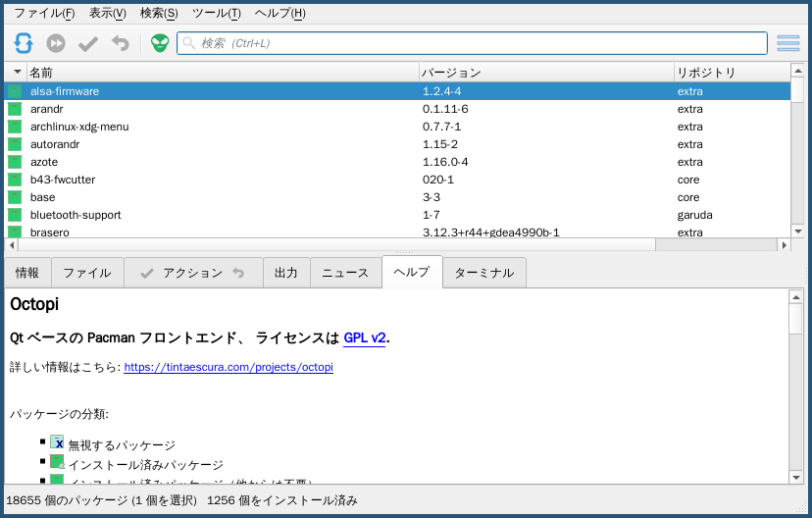Image resolution: width=812 pixels, height=518 pixels.
Task: Click installed status icon of arandr
Action: coord(15,109)
